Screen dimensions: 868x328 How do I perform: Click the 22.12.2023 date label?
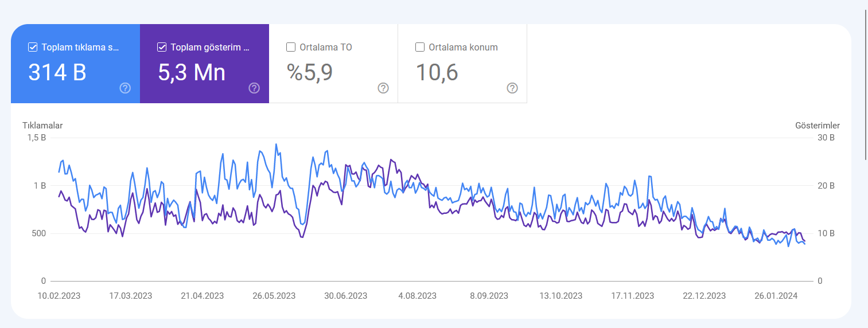(x=704, y=296)
